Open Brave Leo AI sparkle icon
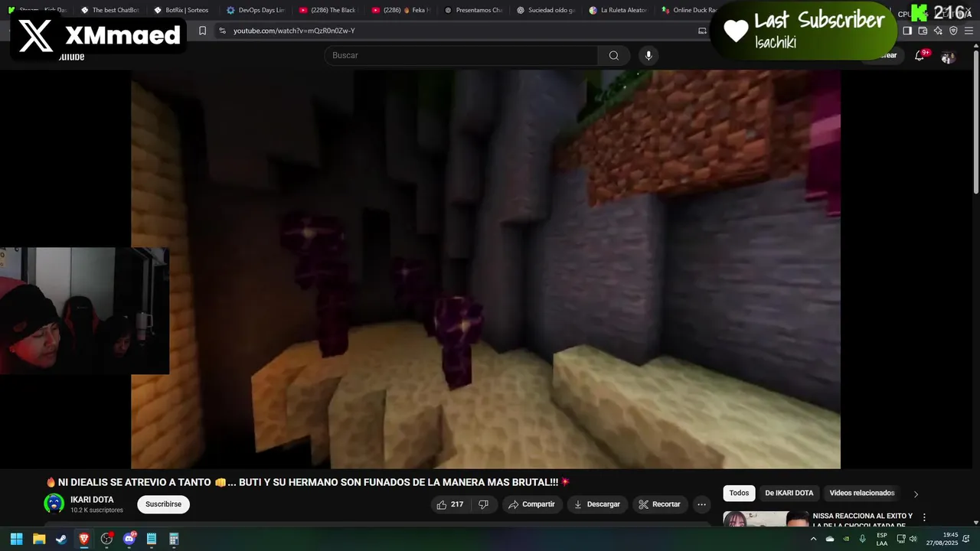The height and width of the screenshot is (551, 980). [x=938, y=31]
